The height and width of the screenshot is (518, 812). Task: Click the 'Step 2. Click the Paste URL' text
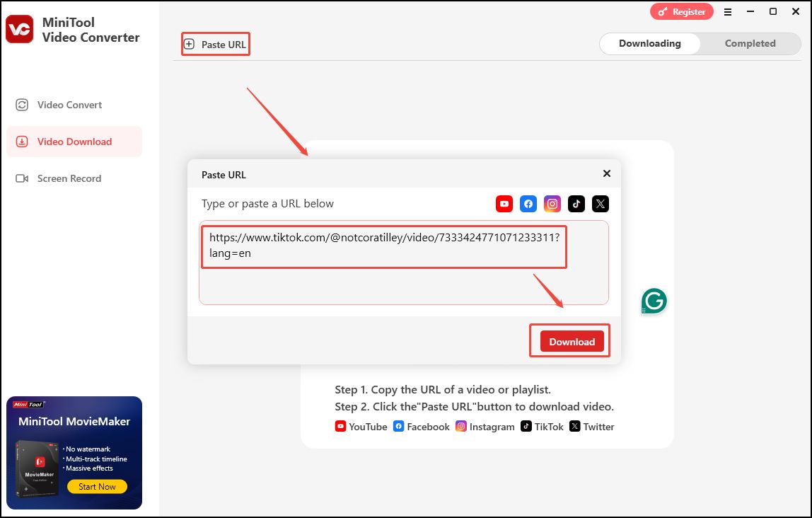tap(475, 407)
